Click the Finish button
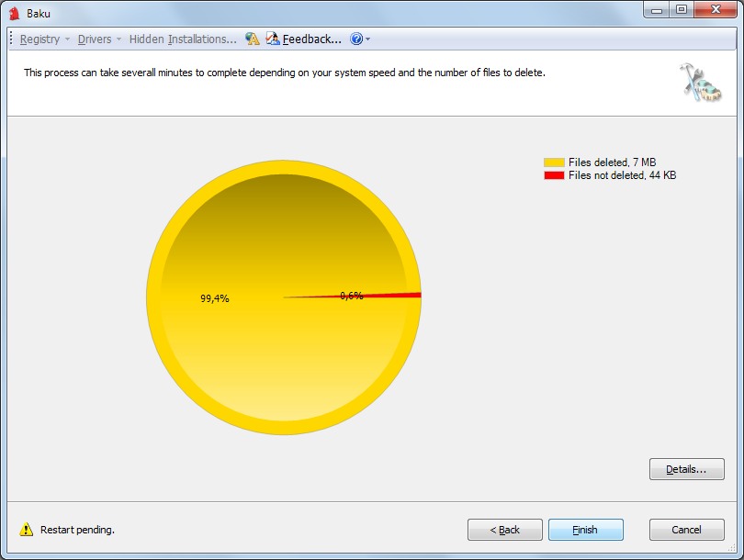 [x=585, y=530]
